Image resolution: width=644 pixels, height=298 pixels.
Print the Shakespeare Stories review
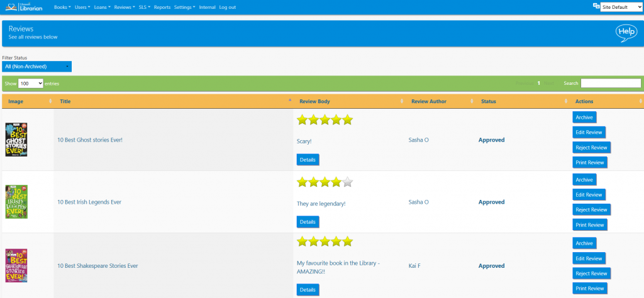point(590,289)
